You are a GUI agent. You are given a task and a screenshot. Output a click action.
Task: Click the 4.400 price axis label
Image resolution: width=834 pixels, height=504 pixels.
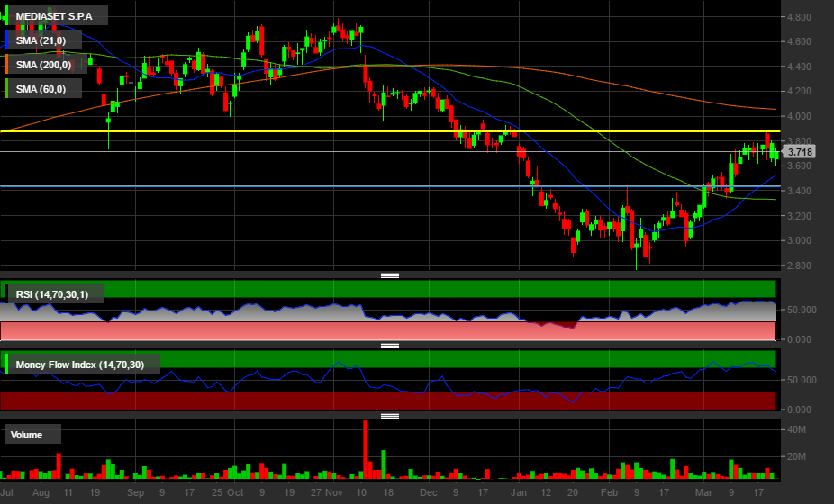coord(800,67)
